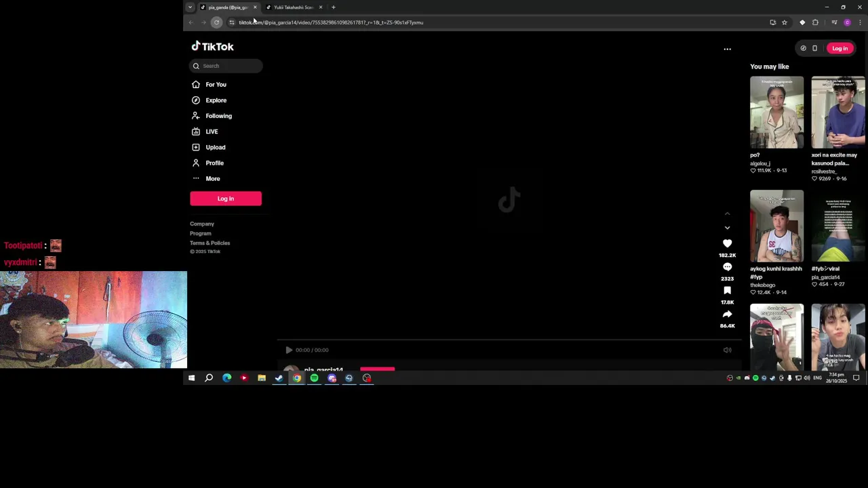Viewport: 868px width, 488px height.
Task: Open Microsoft Edge from the taskbar
Action: pos(226,378)
